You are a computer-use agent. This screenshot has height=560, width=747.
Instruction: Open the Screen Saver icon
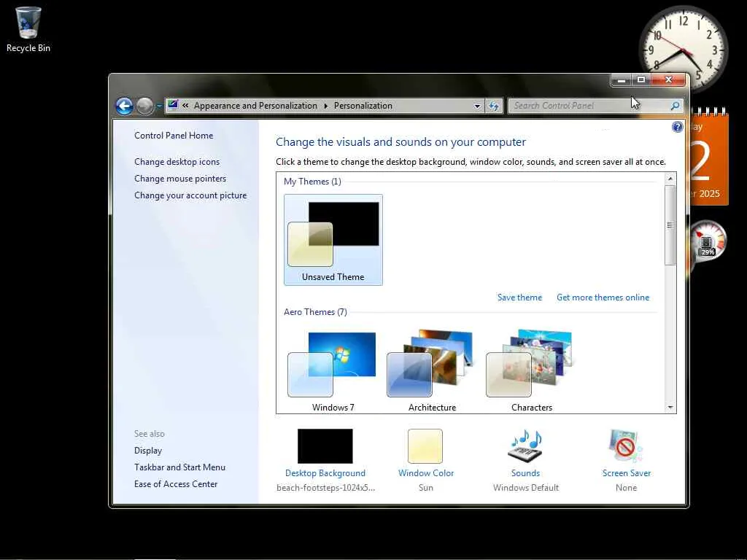coord(626,446)
